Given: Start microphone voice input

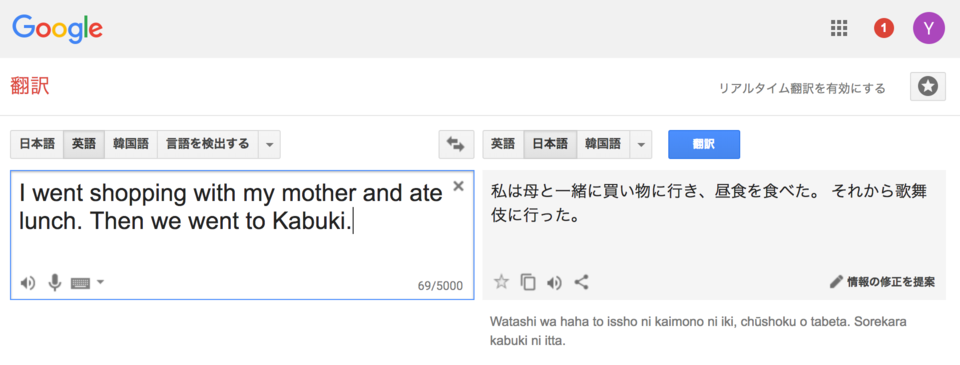Looking at the screenshot, I should coord(55,282).
